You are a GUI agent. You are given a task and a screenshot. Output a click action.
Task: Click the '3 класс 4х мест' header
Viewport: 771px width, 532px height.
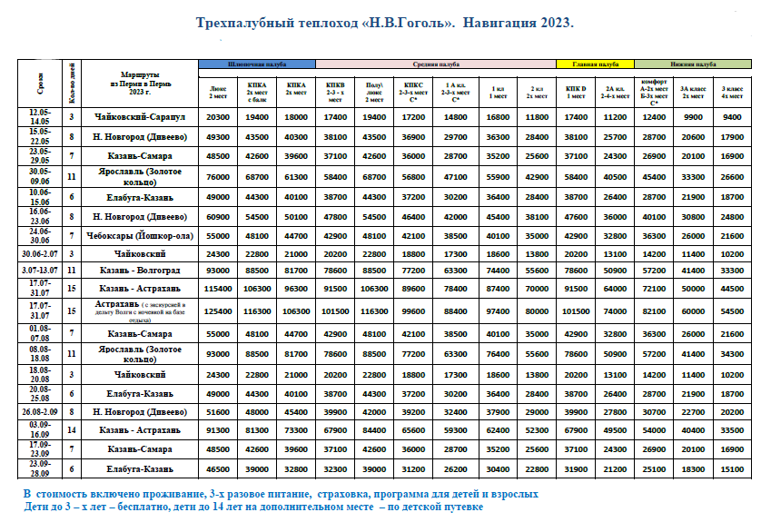pos(732,93)
